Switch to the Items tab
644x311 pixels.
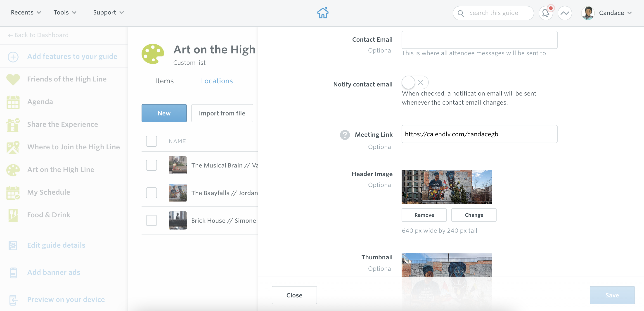pyautogui.click(x=164, y=81)
